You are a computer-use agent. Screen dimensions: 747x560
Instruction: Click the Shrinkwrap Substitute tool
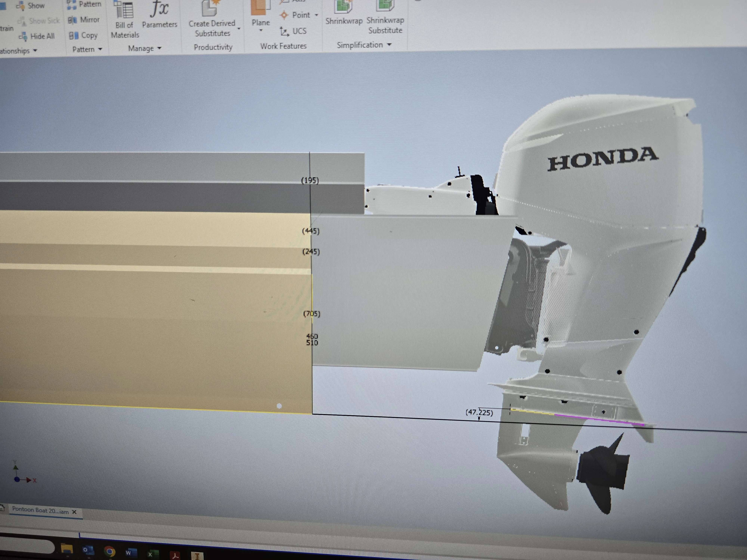pyautogui.click(x=385, y=17)
